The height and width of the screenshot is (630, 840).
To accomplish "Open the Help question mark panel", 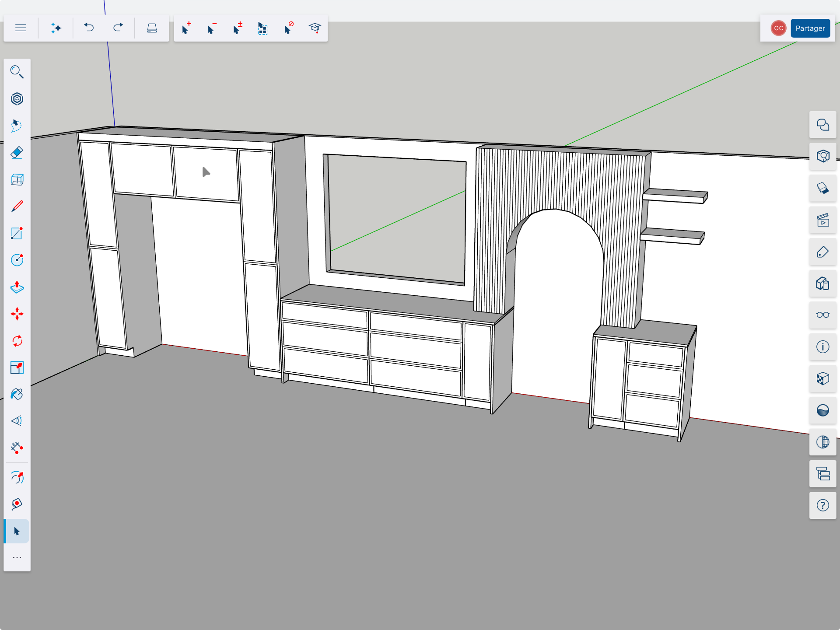I will [x=822, y=505].
